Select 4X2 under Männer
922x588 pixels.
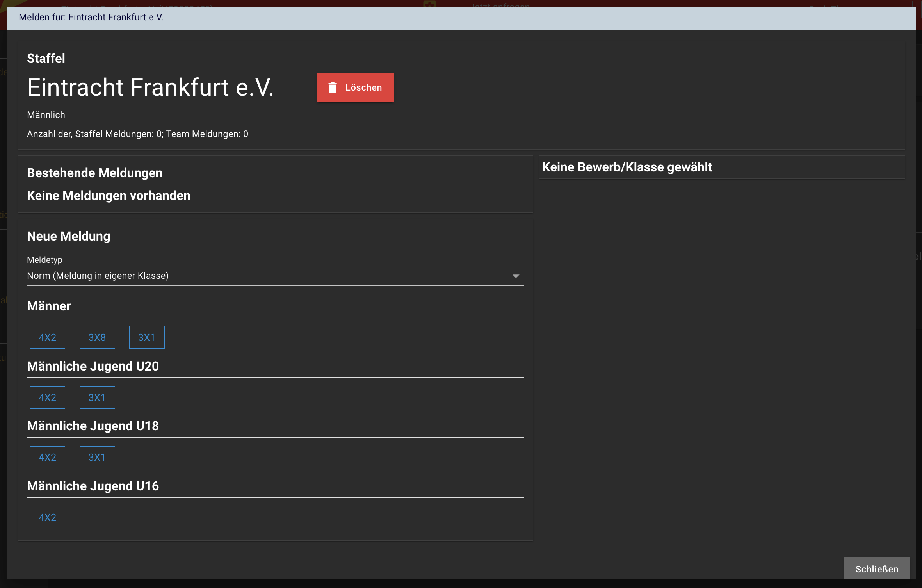47,337
